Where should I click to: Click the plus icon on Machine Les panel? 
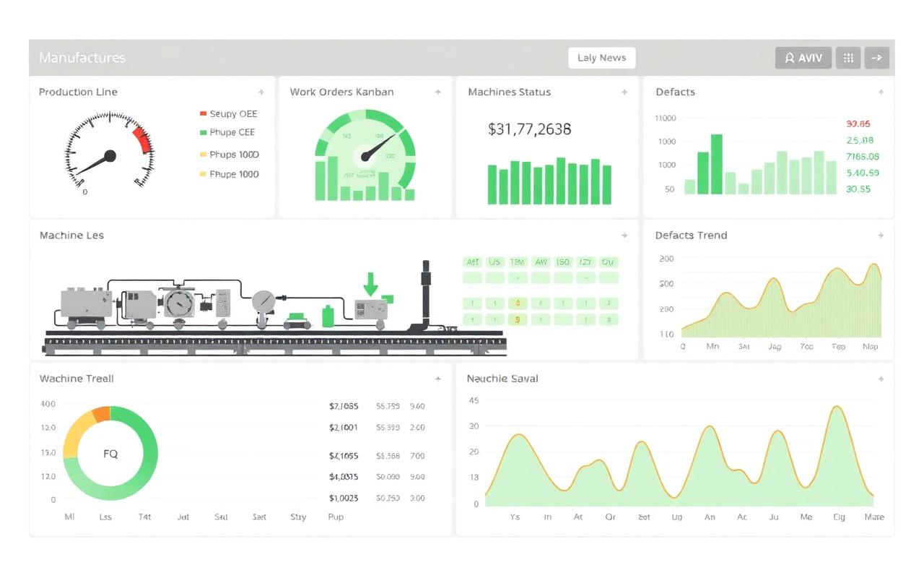pyautogui.click(x=624, y=236)
